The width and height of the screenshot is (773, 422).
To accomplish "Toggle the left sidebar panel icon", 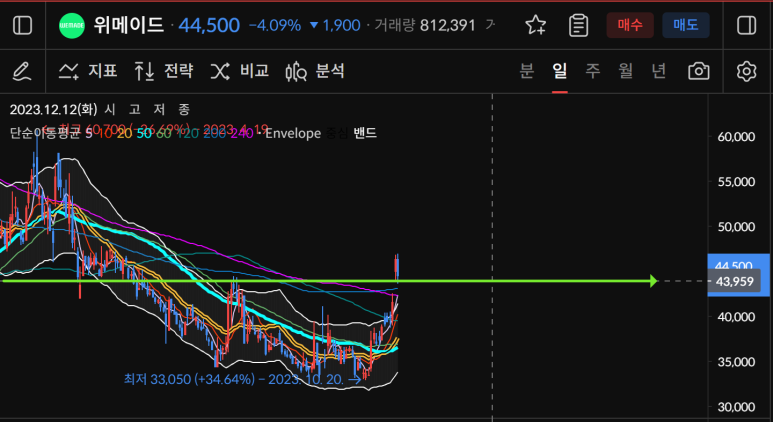I will pos(22,25).
